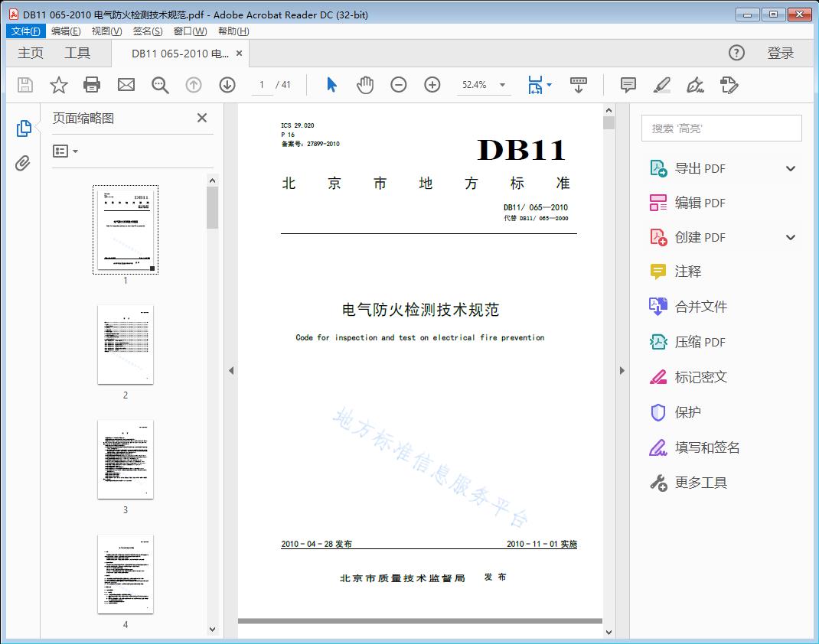
Task: Print the current PDF
Action: (x=92, y=85)
